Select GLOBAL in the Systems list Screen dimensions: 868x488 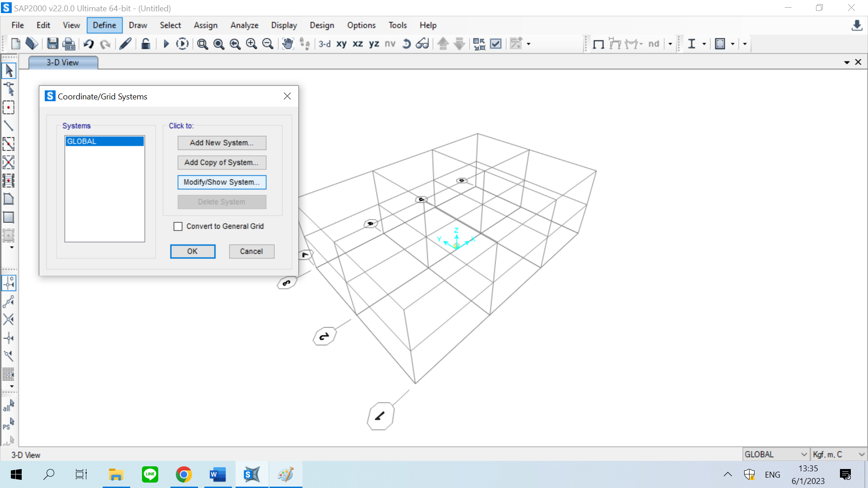(x=104, y=141)
